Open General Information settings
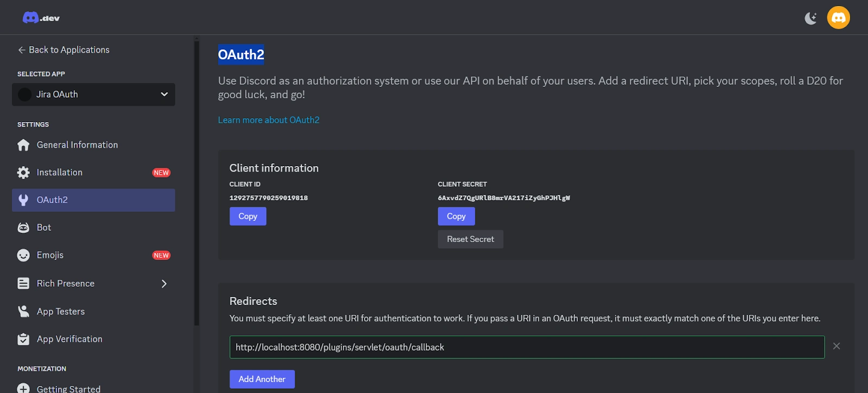Viewport: 868px width, 393px height. click(x=93, y=145)
